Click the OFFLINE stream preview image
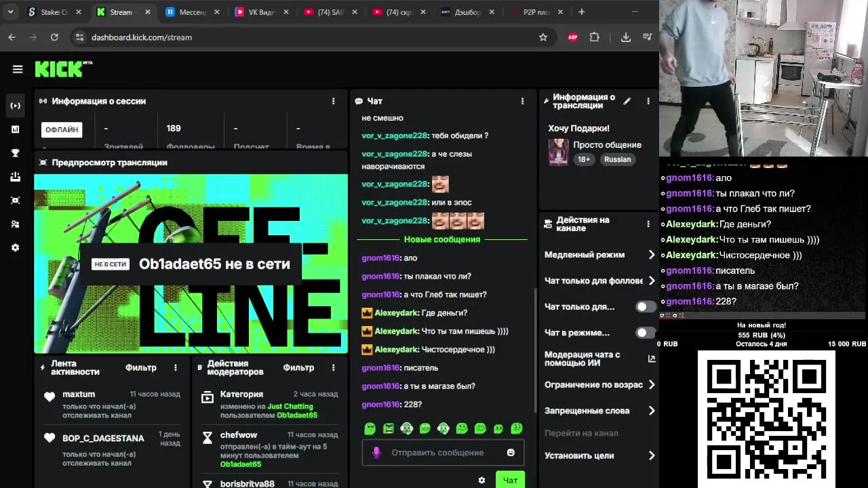 pos(191,264)
